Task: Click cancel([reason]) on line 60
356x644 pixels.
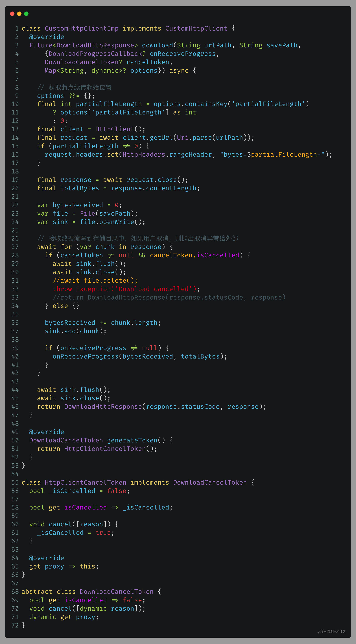Action: pos(80,524)
